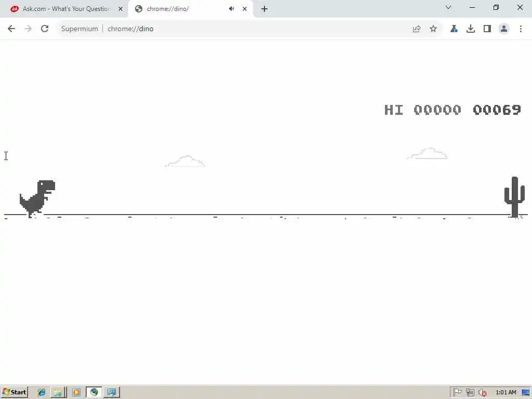Screen dimensions: 532x399
Task: Toggle the browser side panel
Action: pos(487,29)
